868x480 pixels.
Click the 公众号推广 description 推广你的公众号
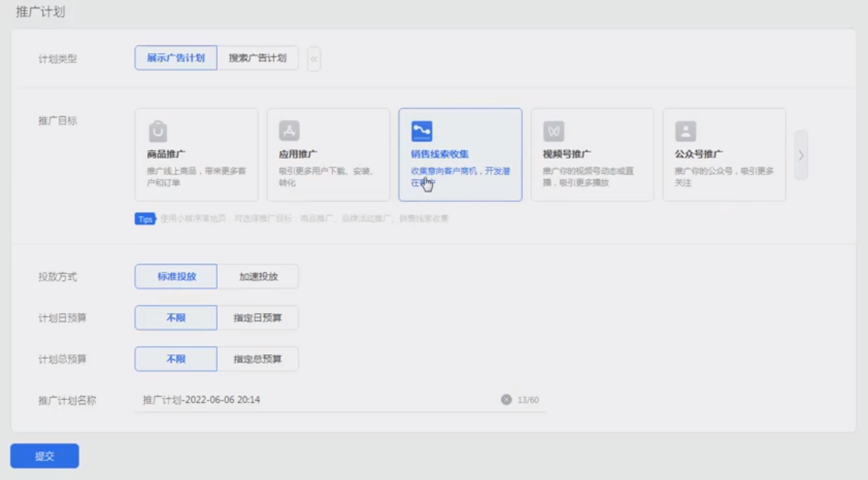point(724,177)
